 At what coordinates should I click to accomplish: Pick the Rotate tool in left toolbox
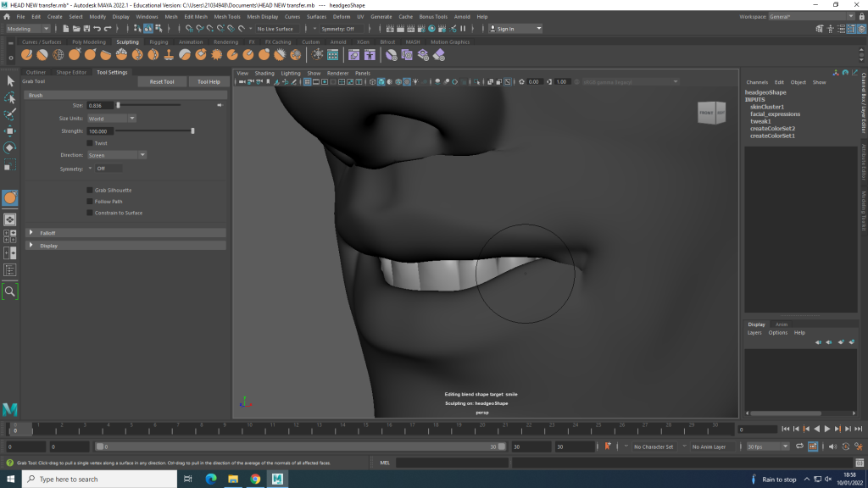(10, 147)
